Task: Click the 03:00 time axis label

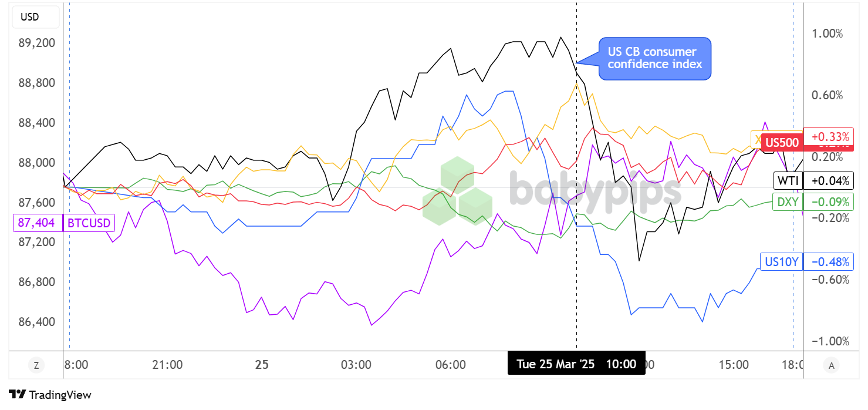Action: [x=357, y=365]
